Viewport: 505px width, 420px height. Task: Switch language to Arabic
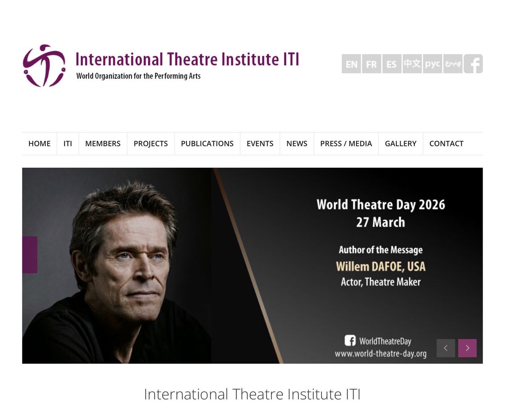coord(453,64)
